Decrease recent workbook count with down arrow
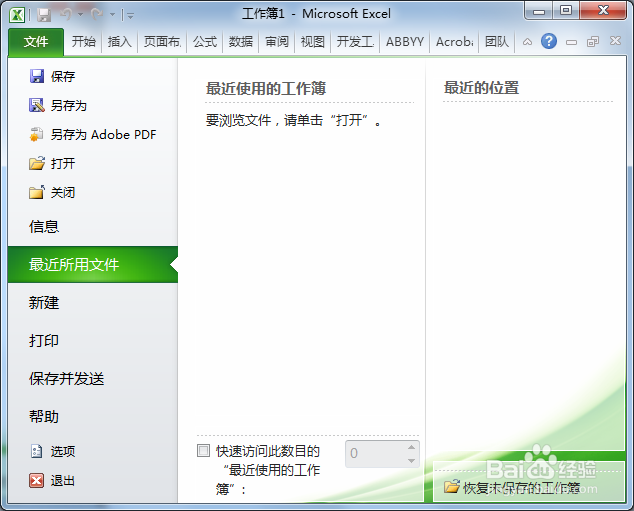The height and width of the screenshot is (511, 634). coord(412,460)
